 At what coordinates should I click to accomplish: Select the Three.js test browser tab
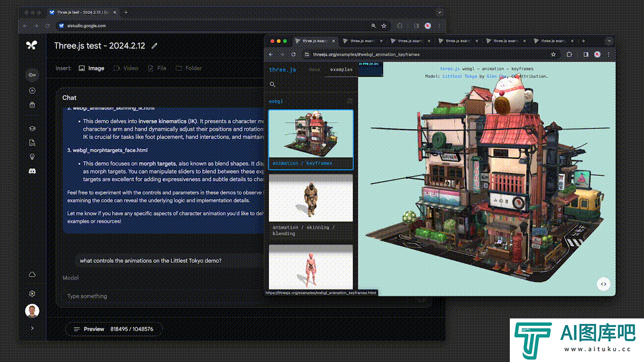[81, 12]
